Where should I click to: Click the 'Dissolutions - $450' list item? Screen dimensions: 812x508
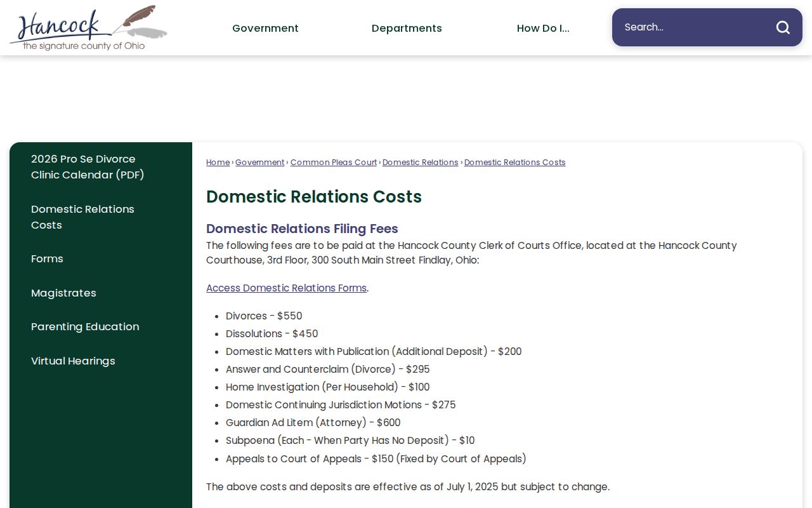coord(272,333)
